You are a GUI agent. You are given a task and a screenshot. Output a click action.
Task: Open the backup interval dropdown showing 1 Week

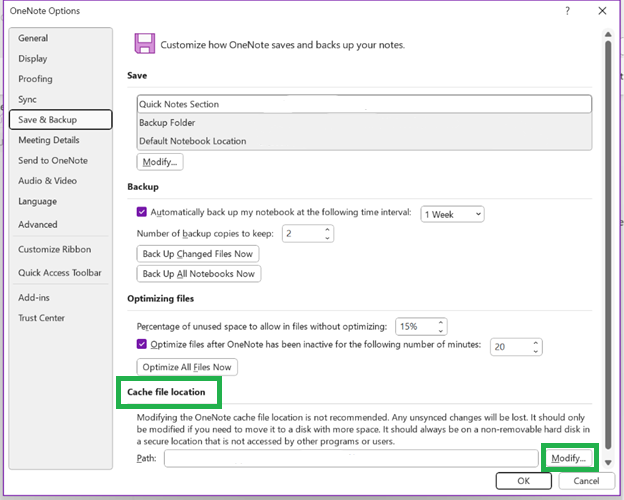coord(452,214)
